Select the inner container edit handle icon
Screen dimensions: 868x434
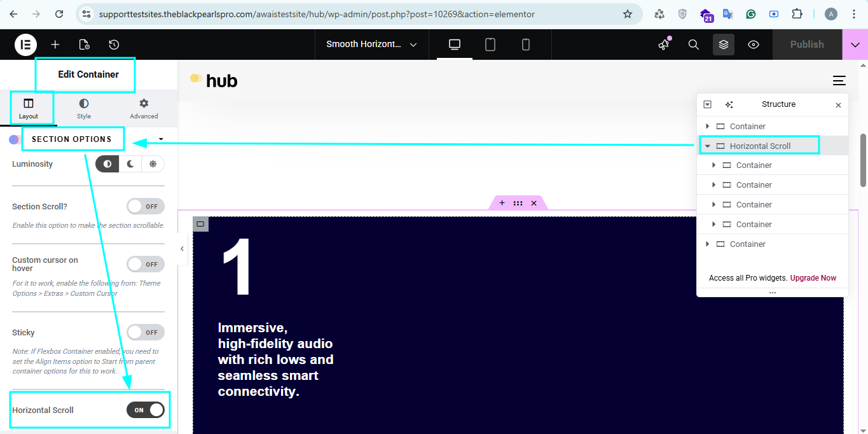(x=200, y=224)
